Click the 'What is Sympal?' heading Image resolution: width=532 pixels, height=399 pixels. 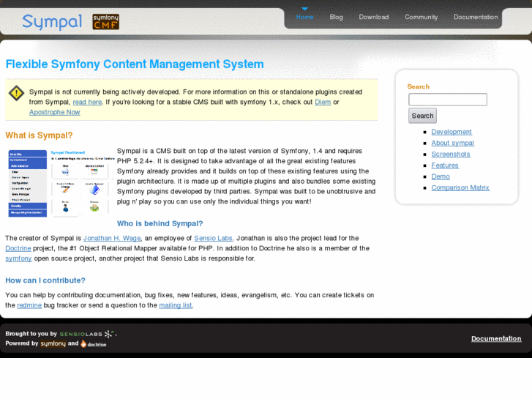pyautogui.click(x=39, y=135)
